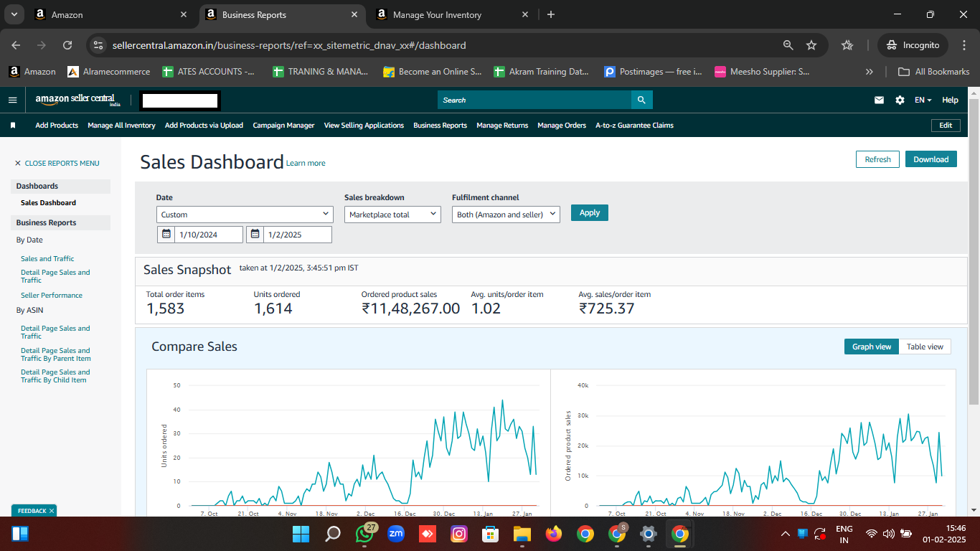Viewport: 980px width, 551px height.
Task: Click Edit button in navigation bar
Action: point(946,126)
